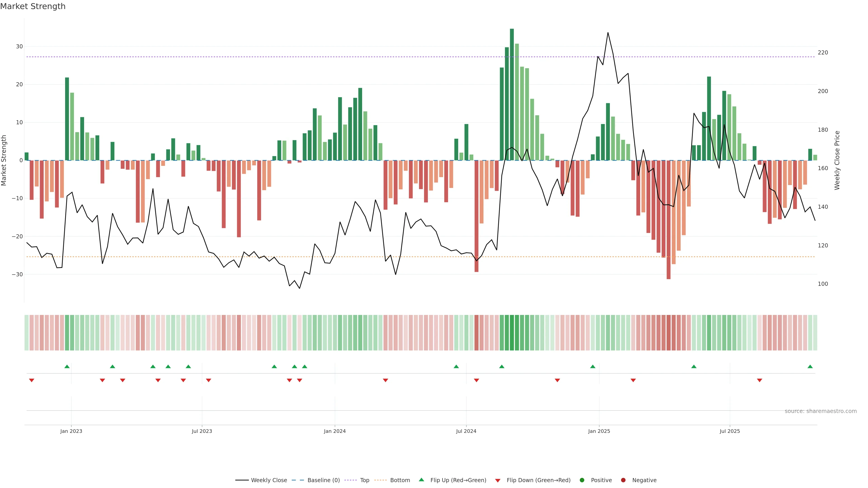Click the last green flip-up marker at far right

tap(810, 366)
